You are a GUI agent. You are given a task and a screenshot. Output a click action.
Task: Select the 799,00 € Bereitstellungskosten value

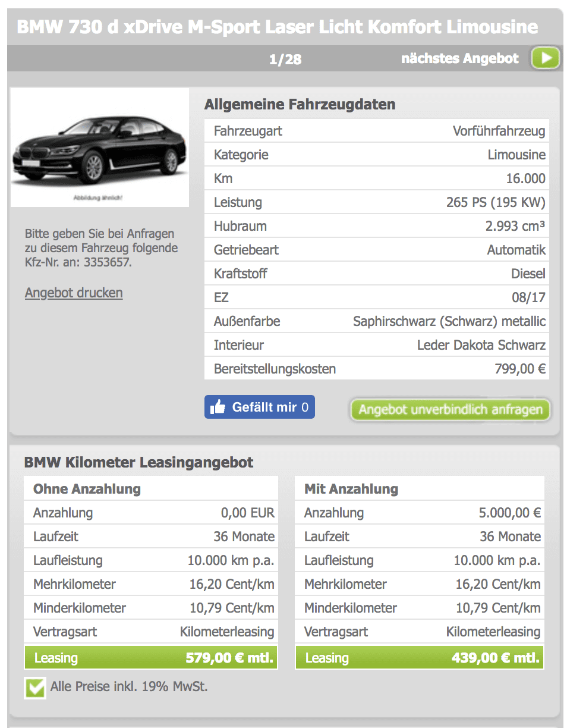tap(520, 369)
